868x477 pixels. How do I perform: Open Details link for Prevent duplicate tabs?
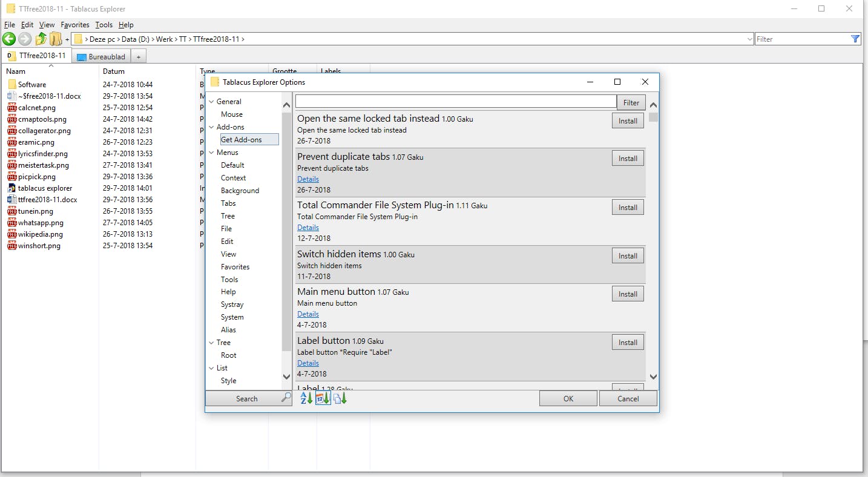click(x=308, y=179)
